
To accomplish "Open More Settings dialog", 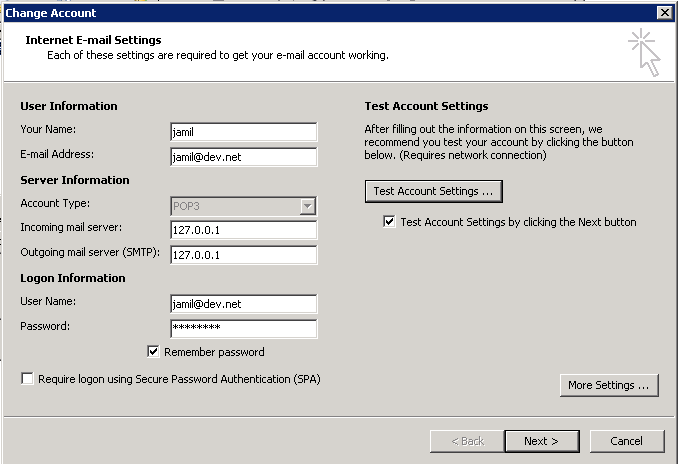I will pyautogui.click(x=608, y=385).
